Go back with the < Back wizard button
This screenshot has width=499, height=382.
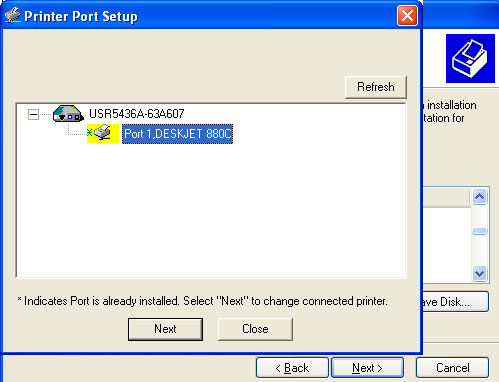292,368
